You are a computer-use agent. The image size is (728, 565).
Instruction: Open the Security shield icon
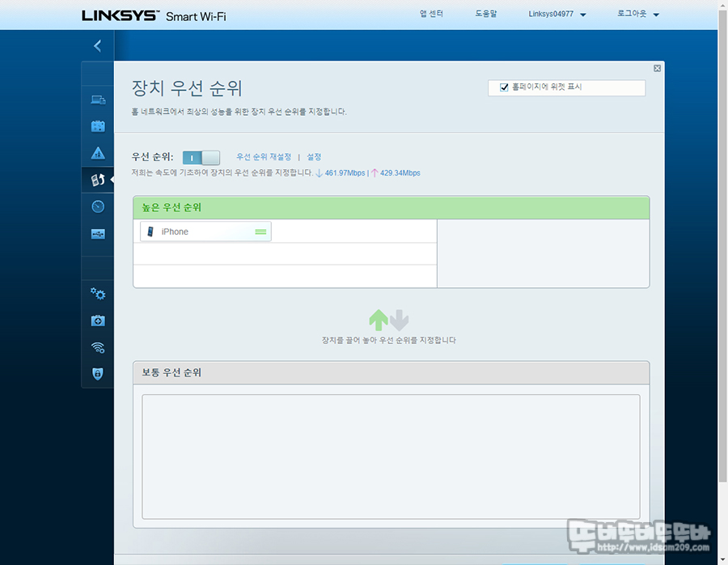[98, 374]
